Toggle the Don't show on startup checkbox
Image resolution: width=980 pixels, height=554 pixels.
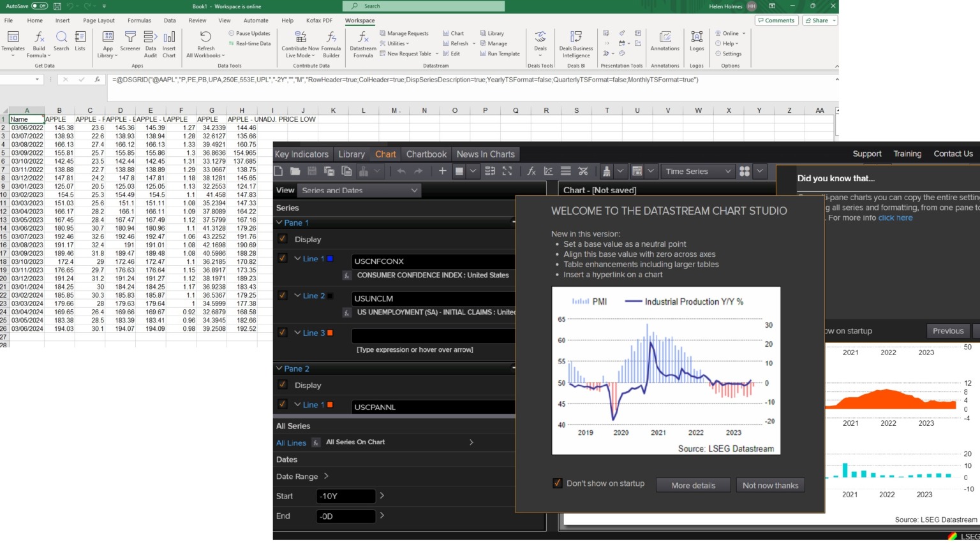coord(558,483)
